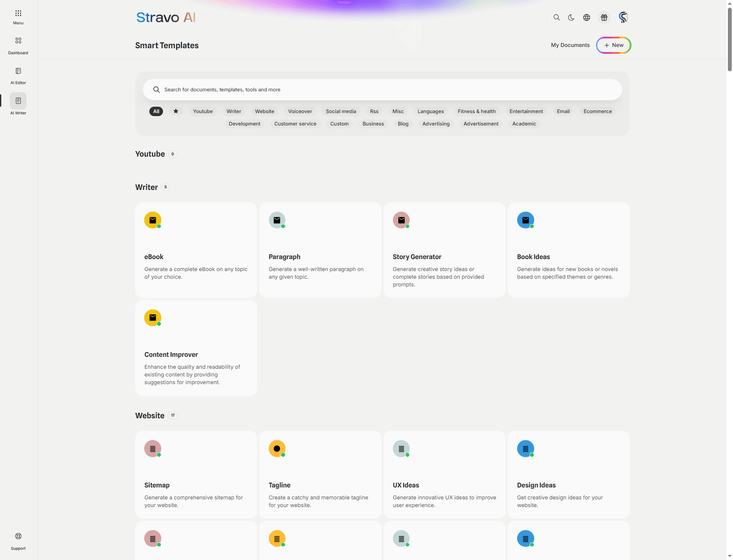733x560 pixels.
Task: Open the Menu grid icon
Action: 18,13
